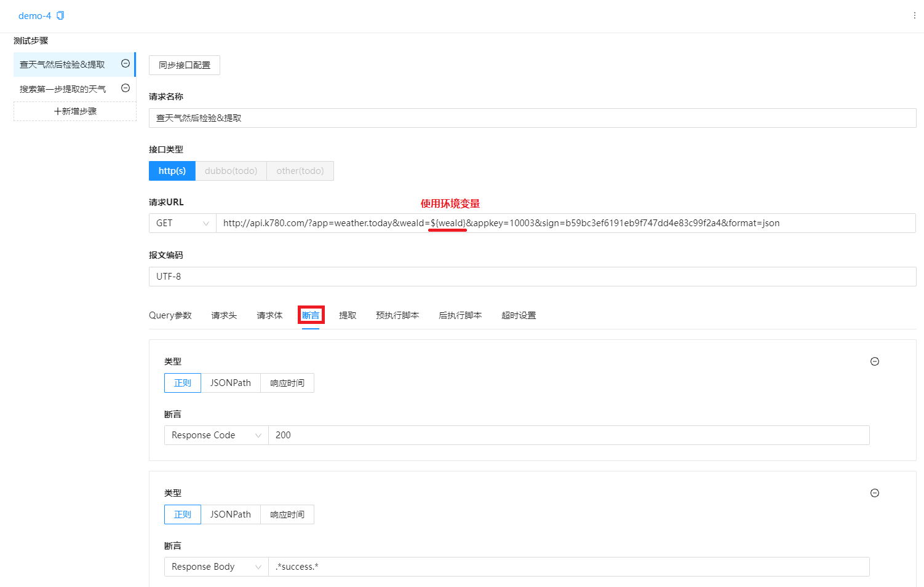This screenshot has width=924, height=587.
Task: Click the 同步接口配置 button
Action: coord(184,65)
